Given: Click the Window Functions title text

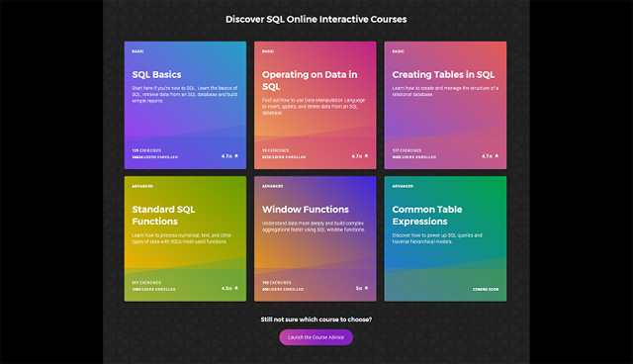Looking at the screenshot, I should click(x=306, y=210).
